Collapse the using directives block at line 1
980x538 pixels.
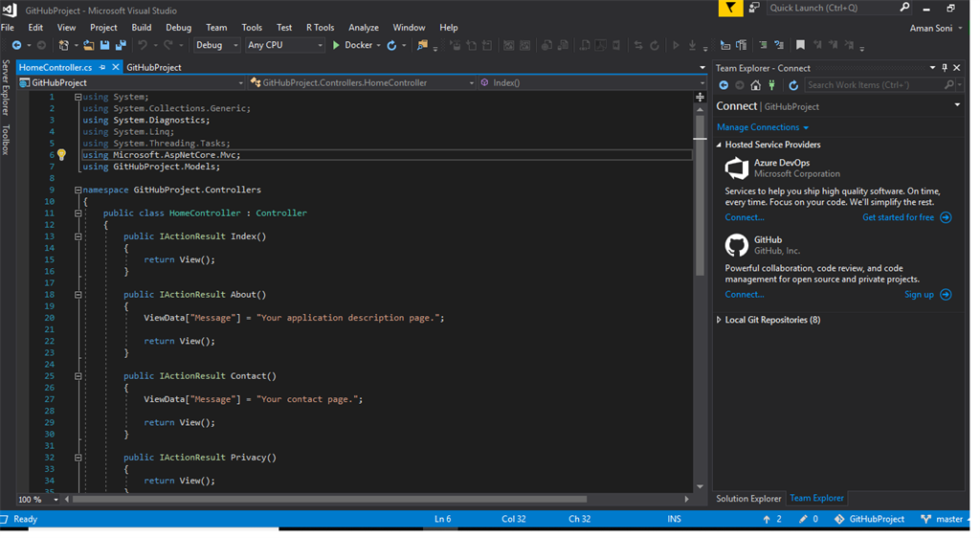[78, 97]
